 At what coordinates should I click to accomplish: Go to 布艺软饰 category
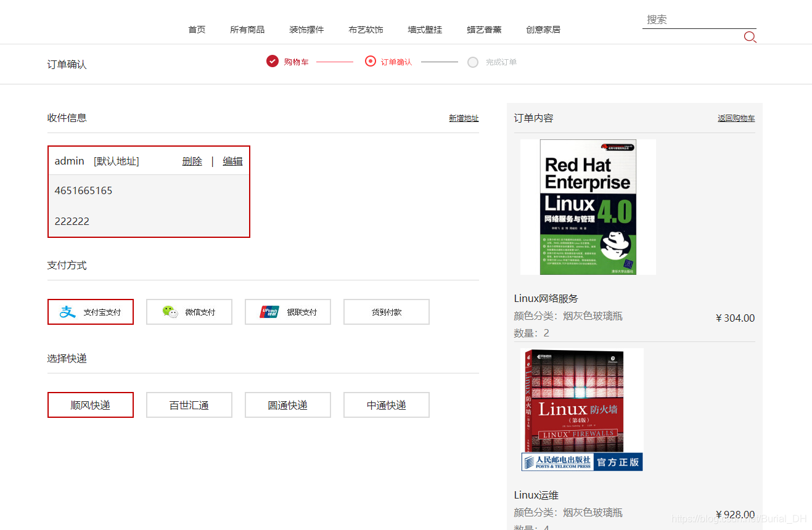(366, 30)
